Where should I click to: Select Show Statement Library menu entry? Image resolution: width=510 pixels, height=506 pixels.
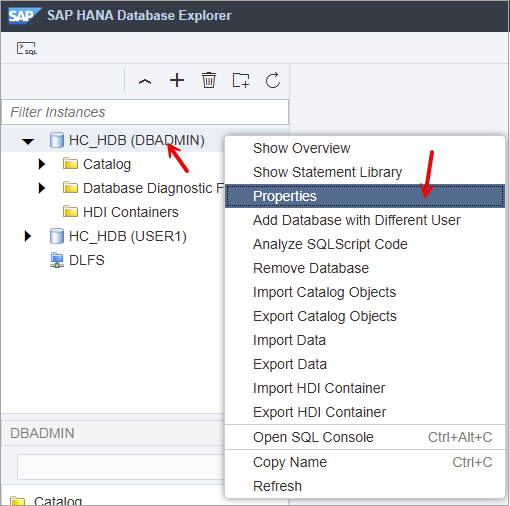coord(365,172)
